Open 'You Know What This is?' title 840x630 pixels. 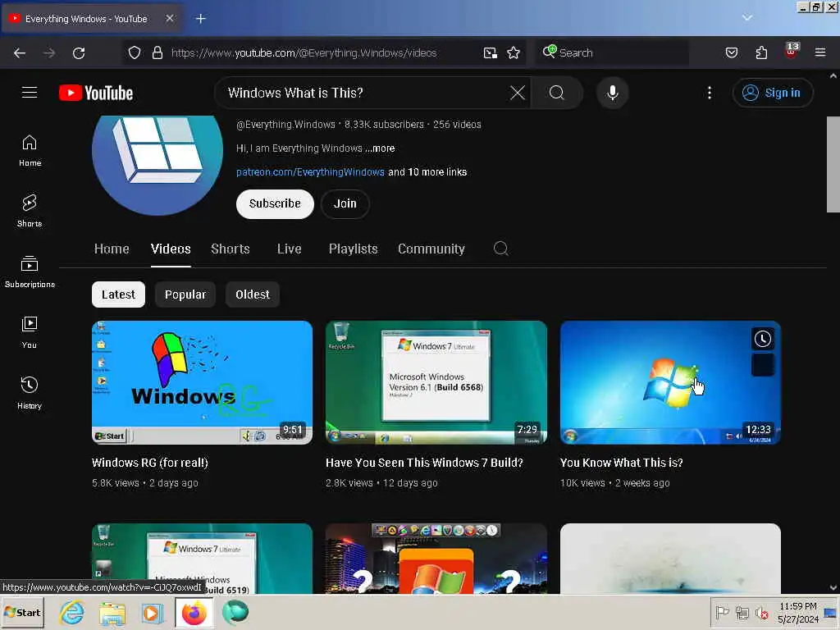pos(622,463)
